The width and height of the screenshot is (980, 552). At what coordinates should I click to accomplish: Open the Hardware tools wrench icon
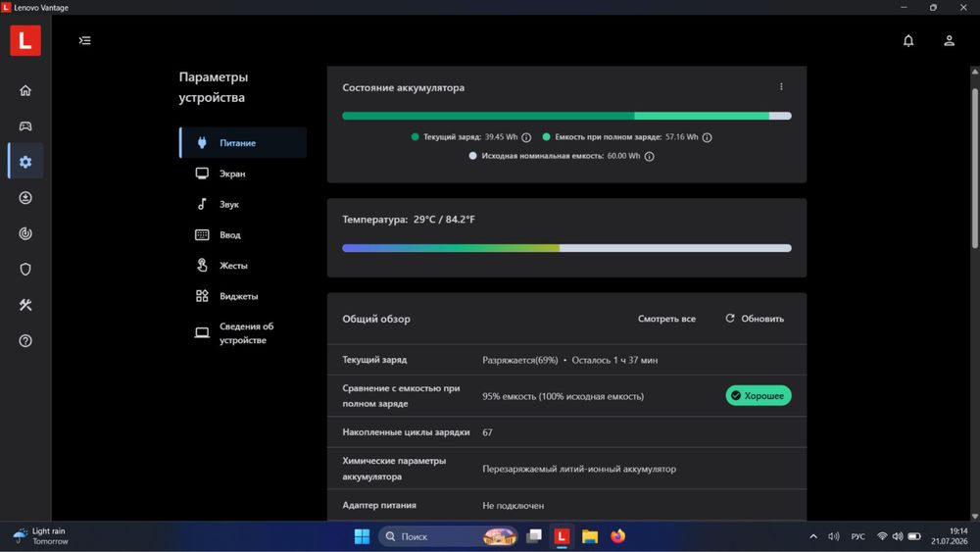click(x=25, y=305)
